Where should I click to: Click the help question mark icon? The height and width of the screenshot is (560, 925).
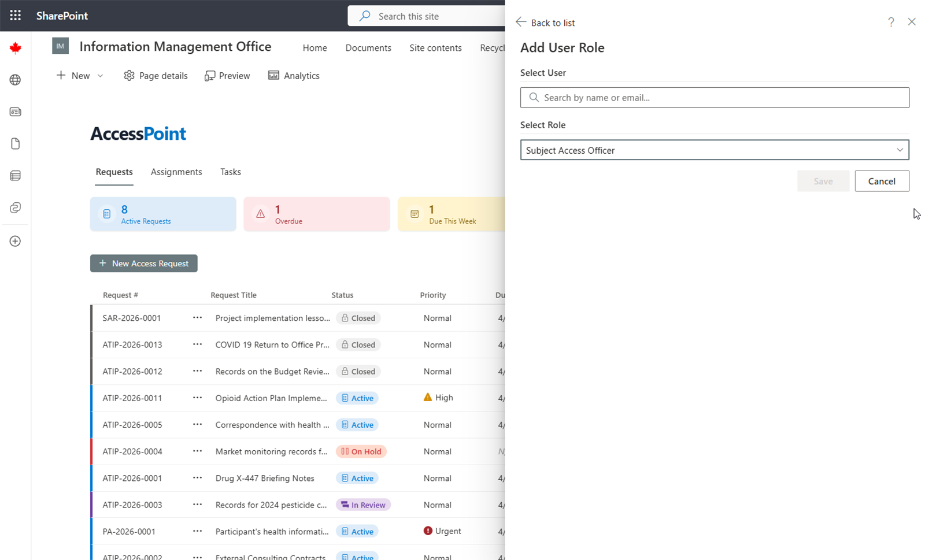(x=891, y=22)
